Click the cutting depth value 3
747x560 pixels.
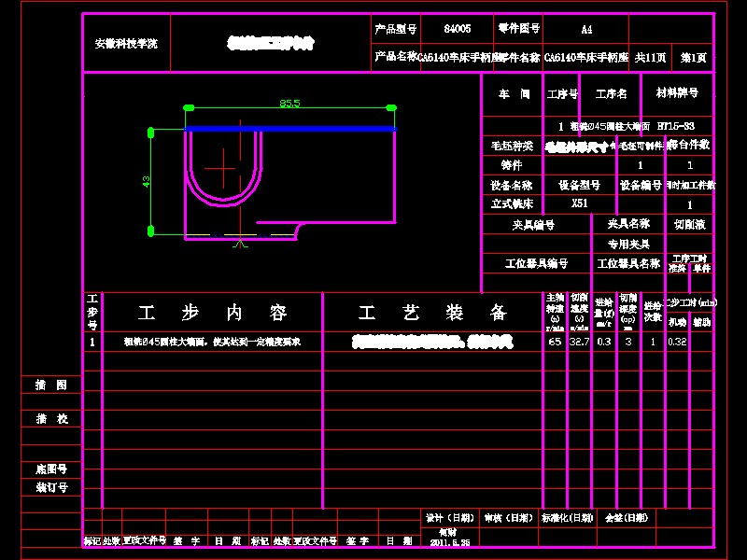[628, 342]
